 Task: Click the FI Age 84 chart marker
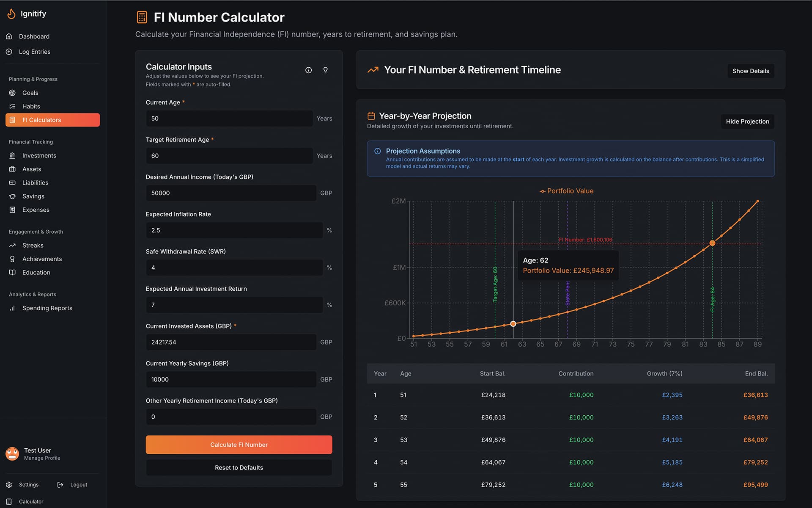coord(712,243)
